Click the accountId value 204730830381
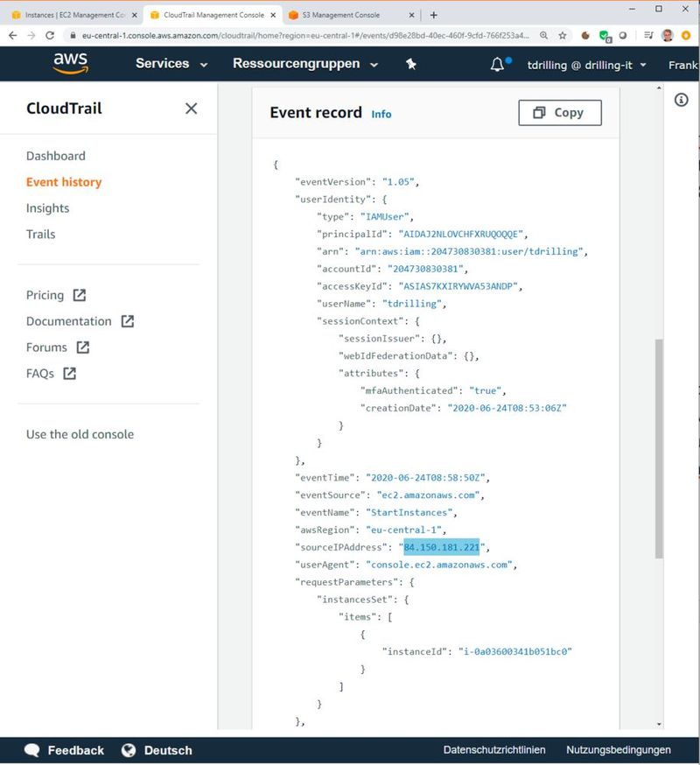 point(425,269)
